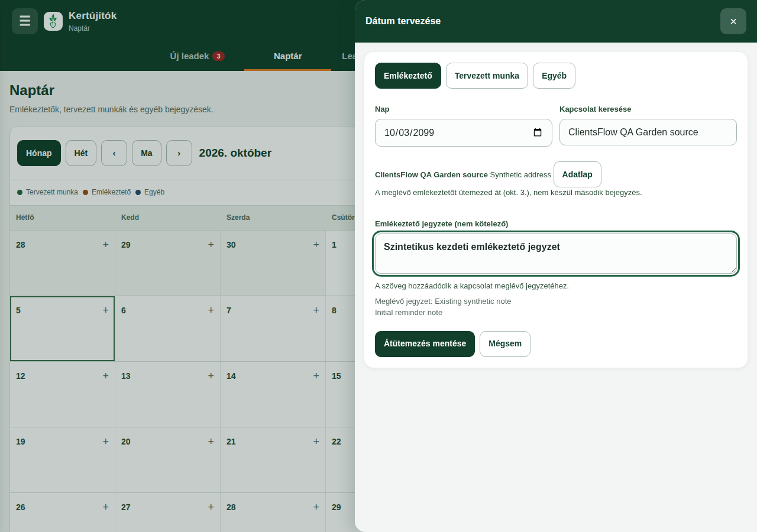Add entry on day 20 with plus
Image resolution: width=757 pixels, height=532 pixels.
pyautogui.click(x=211, y=441)
